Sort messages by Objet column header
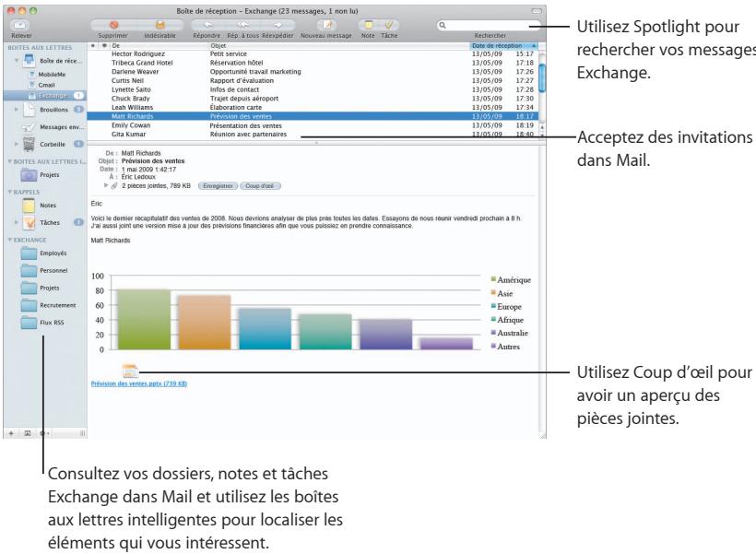The width and height of the screenshot is (756, 554). [339, 46]
